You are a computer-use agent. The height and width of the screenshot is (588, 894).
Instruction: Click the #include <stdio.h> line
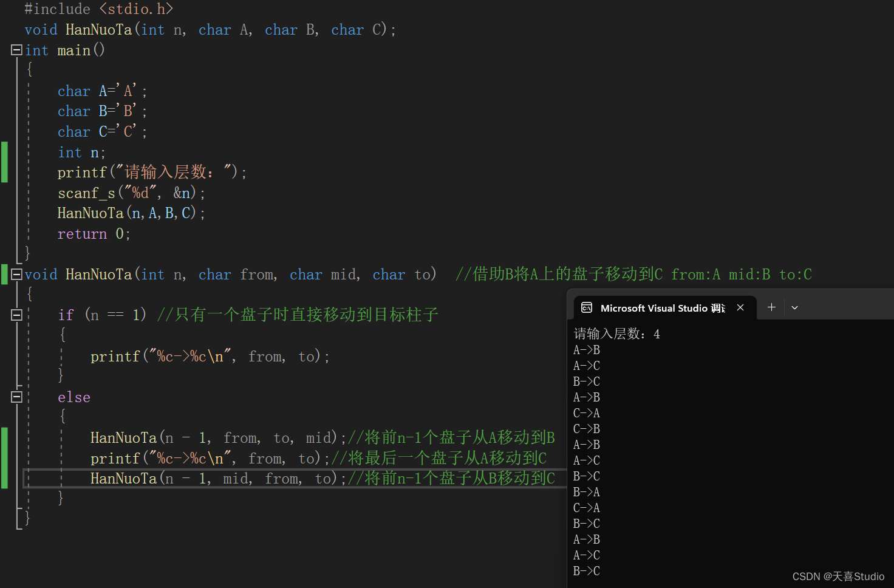tap(99, 9)
